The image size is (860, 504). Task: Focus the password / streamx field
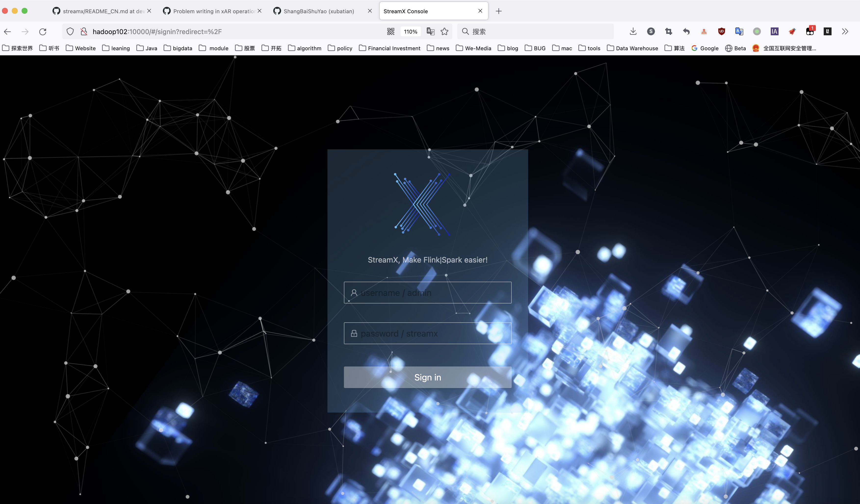[428, 333]
